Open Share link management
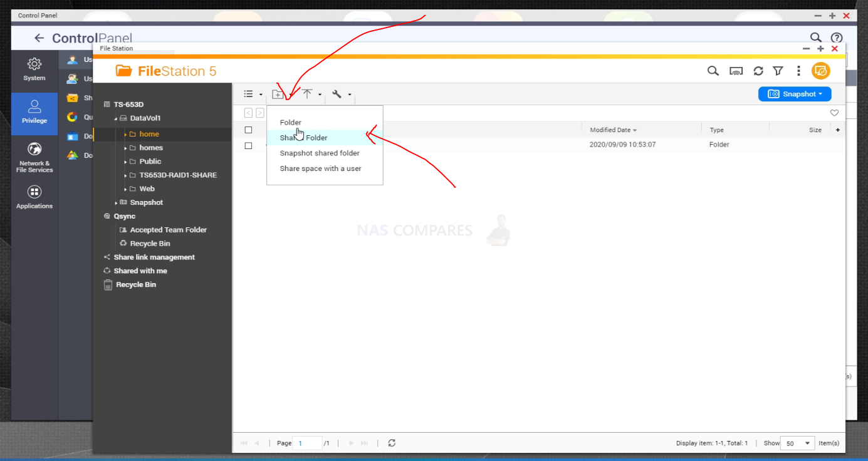 coord(154,257)
